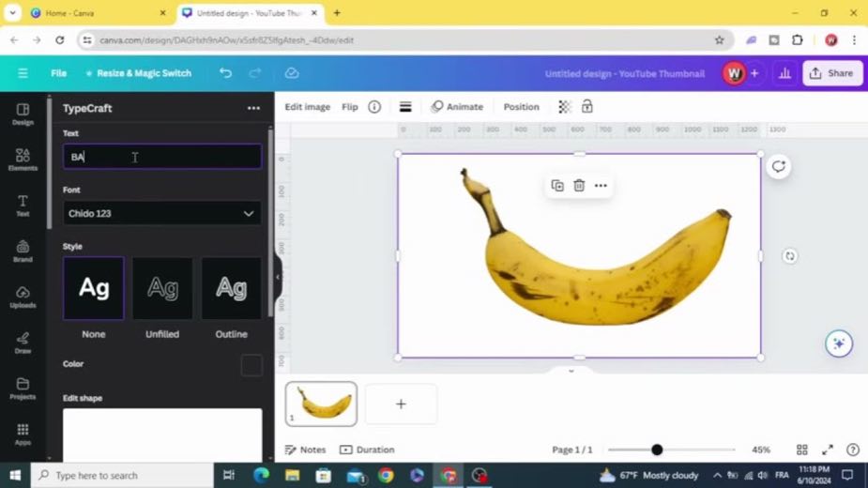Image resolution: width=868 pixels, height=488 pixels.
Task: Click the Undo arrow
Action: coord(225,73)
